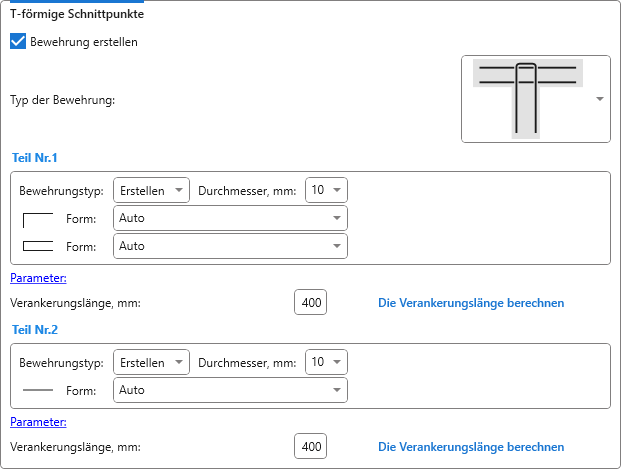Uncheck the Bewehrung erstellen checkbox
Image resolution: width=621 pixels, height=469 pixels.
18,42
